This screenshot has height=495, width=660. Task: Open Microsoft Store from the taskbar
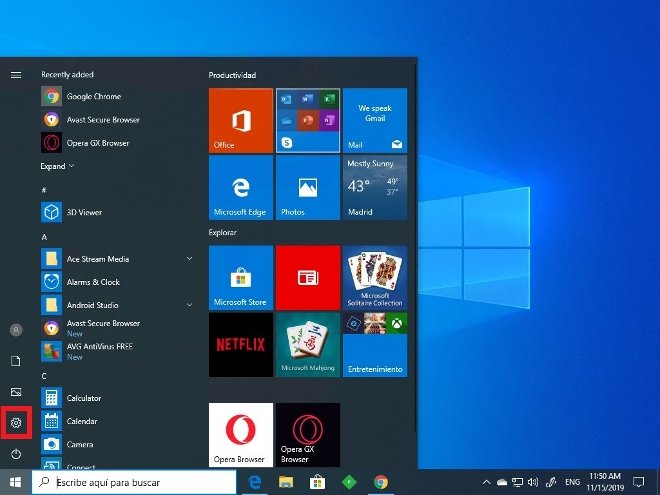(x=317, y=482)
